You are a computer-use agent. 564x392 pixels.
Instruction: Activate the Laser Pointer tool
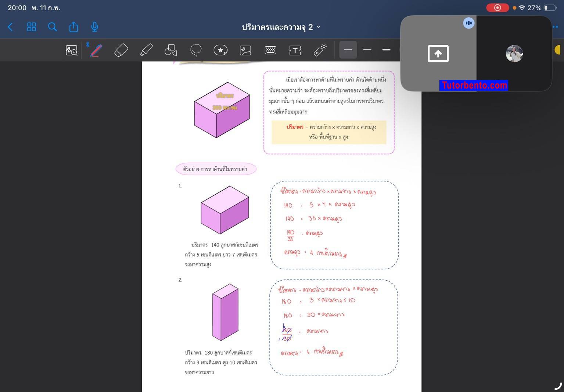tap(319, 50)
